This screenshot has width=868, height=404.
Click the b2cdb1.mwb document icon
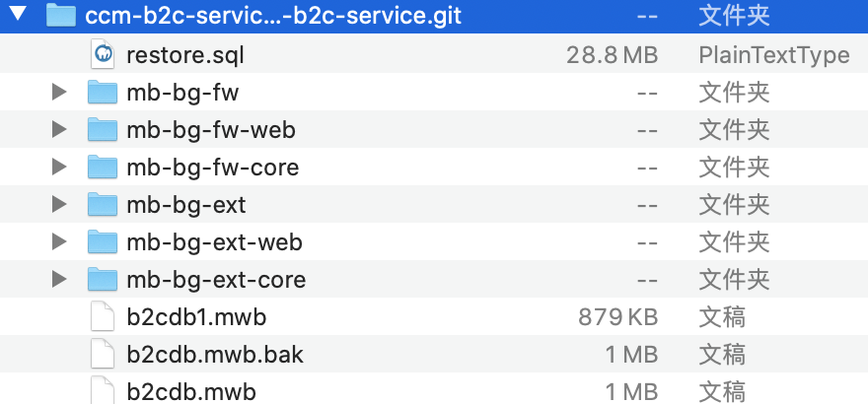[103, 316]
